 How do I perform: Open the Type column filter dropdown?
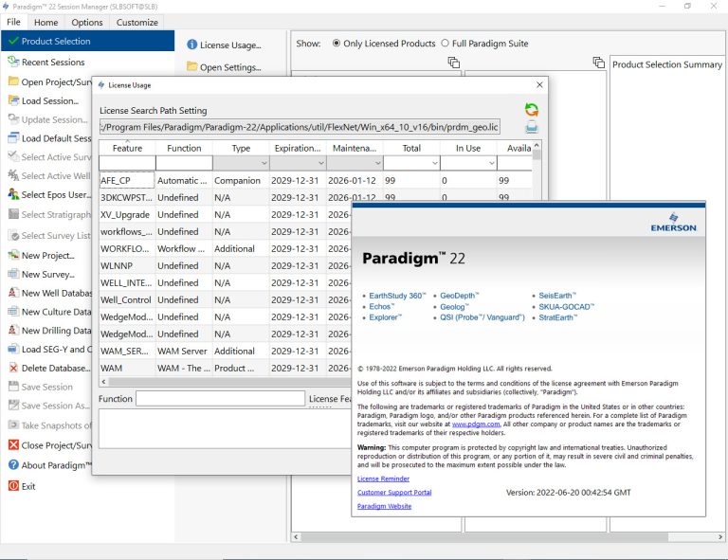(264, 163)
